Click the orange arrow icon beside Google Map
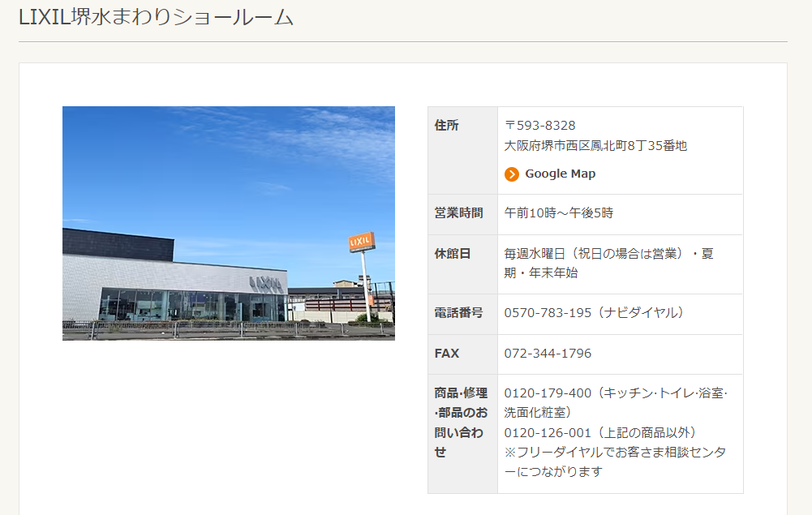The height and width of the screenshot is (515, 812). point(512,174)
